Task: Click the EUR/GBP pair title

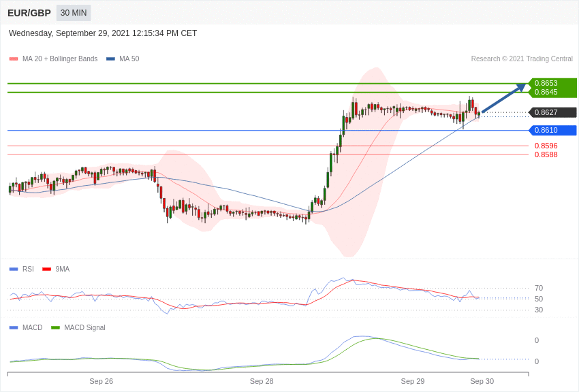Action: (x=29, y=13)
